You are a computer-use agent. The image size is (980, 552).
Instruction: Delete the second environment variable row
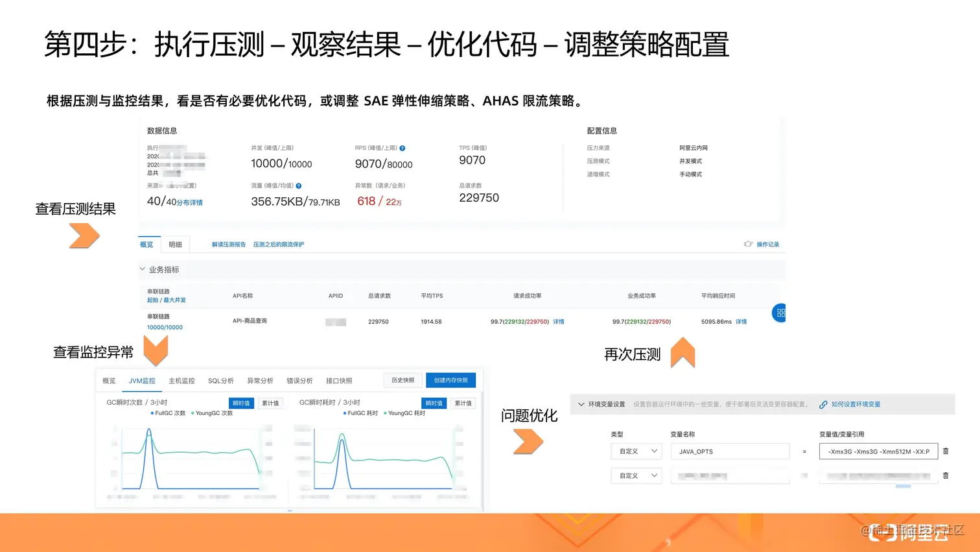coord(946,475)
